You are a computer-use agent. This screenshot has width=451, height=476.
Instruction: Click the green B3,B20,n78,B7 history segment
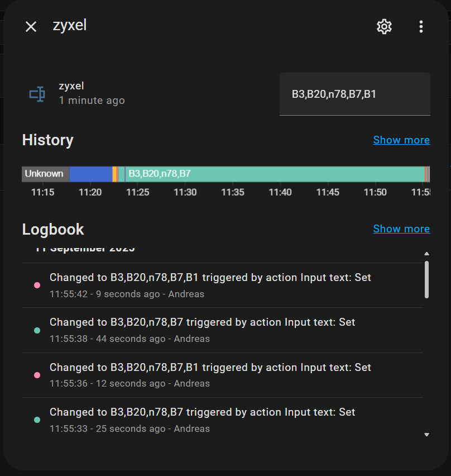pos(274,174)
